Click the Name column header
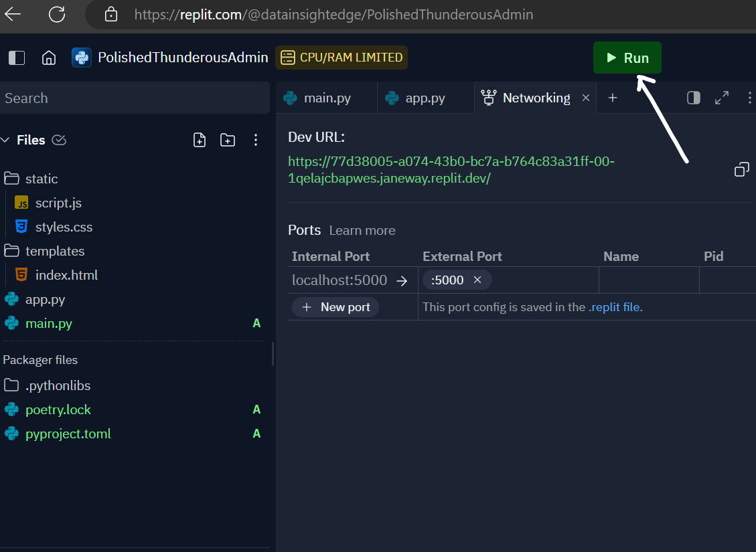The image size is (756, 552). (621, 256)
